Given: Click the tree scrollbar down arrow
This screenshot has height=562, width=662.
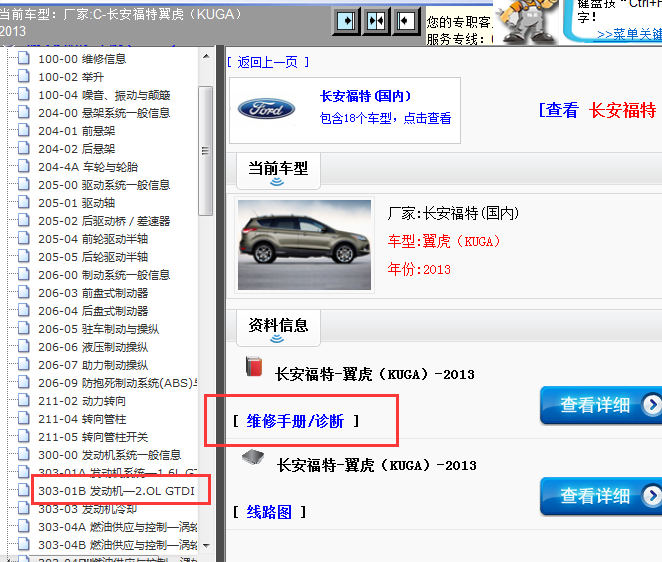Looking at the screenshot, I should (206, 546).
